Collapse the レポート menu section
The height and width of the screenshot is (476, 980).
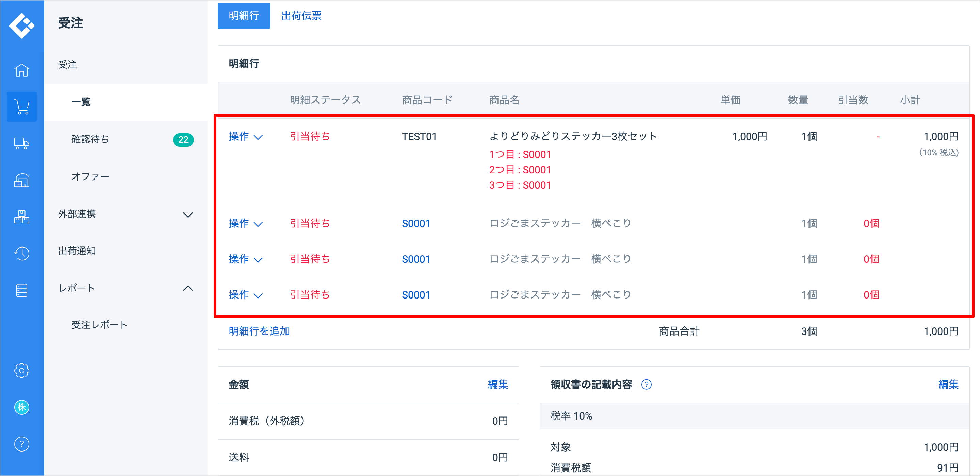[x=188, y=288]
